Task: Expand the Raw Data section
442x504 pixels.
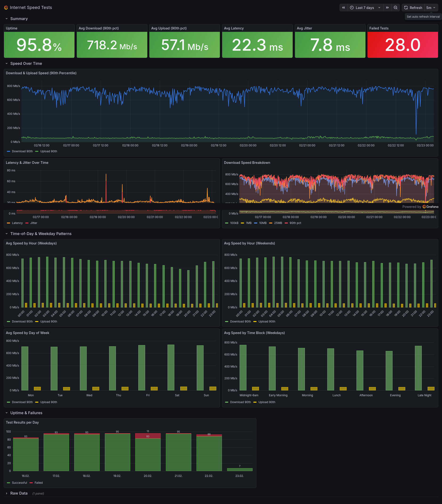Action: (x=19, y=493)
